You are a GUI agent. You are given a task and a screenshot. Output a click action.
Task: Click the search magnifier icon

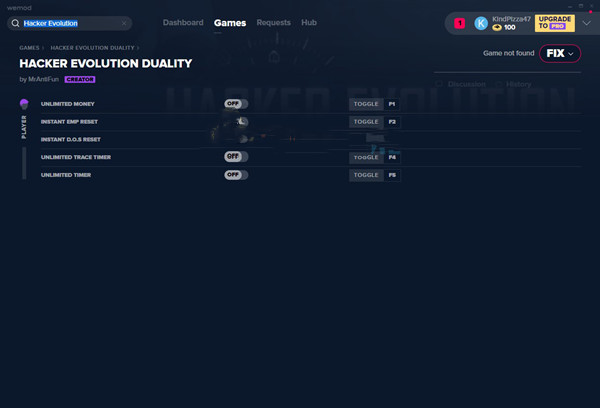16,23
